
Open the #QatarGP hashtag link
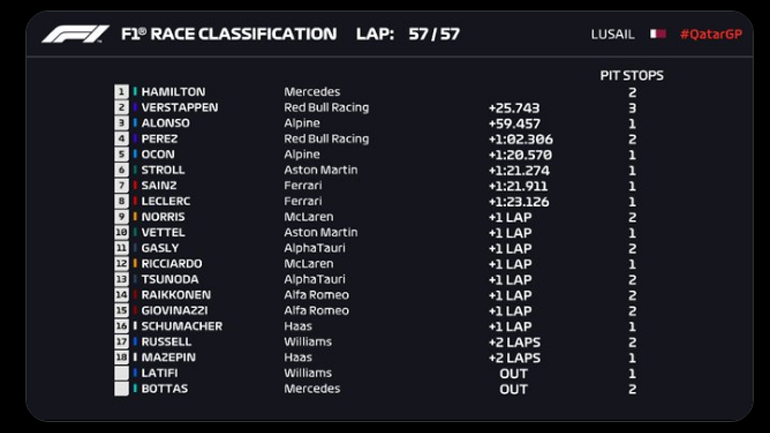710,34
